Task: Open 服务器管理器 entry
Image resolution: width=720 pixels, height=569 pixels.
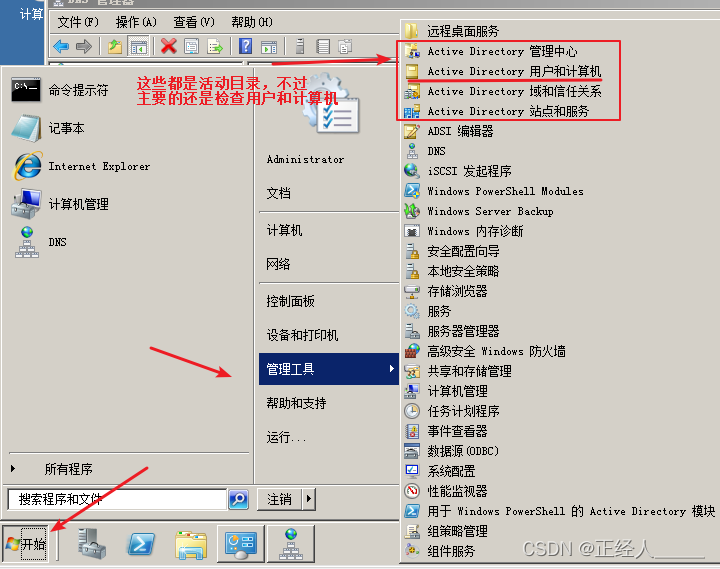Action: pyautogui.click(x=452, y=331)
